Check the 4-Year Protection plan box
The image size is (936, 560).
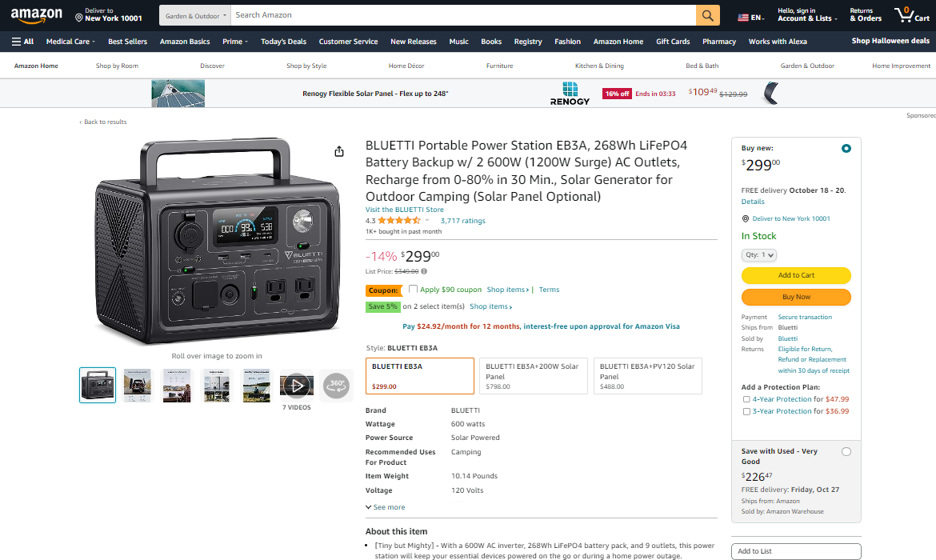point(746,399)
